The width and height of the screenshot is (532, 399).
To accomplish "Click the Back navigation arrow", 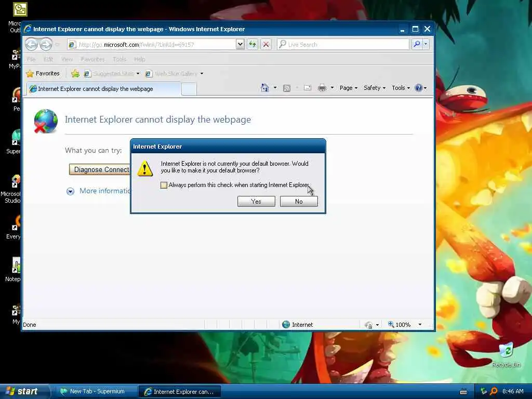I will point(32,44).
